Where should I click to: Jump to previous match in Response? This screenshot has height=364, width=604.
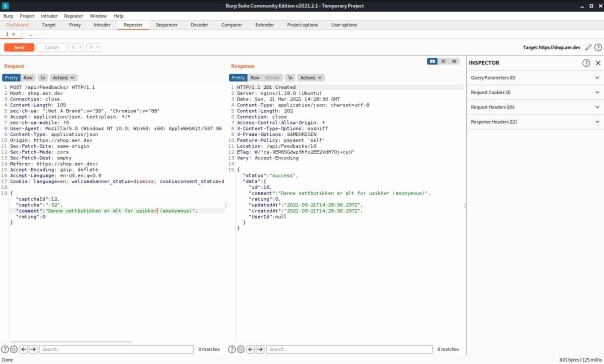(251, 349)
